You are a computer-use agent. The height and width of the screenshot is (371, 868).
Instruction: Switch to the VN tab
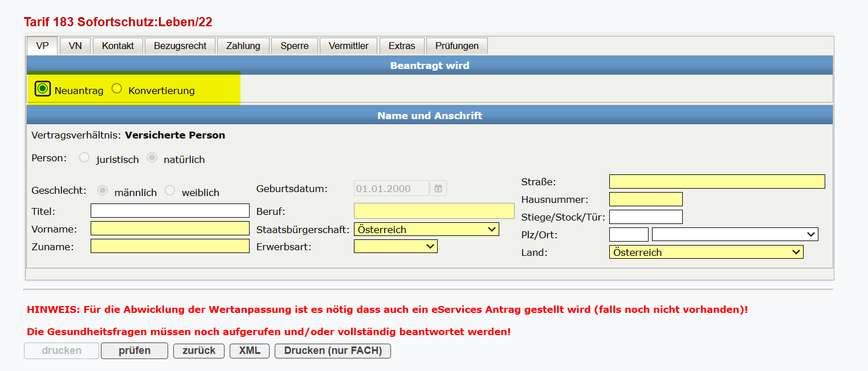(x=75, y=46)
